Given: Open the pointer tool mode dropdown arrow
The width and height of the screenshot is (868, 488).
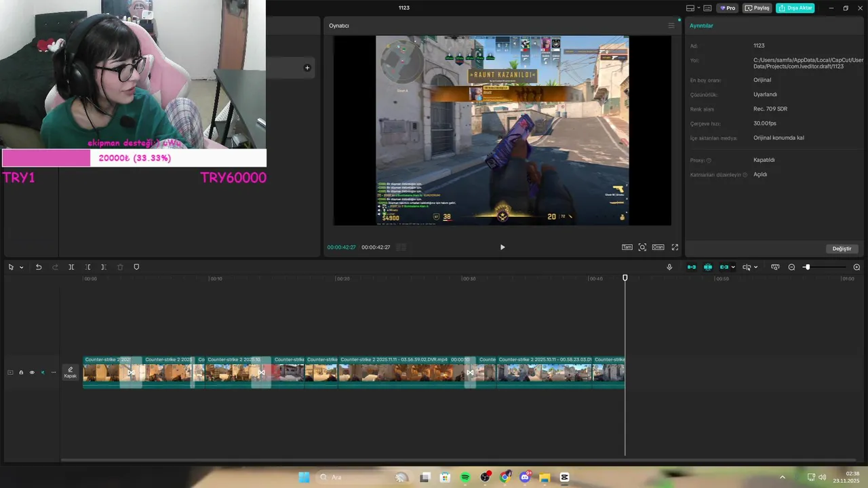Looking at the screenshot, I should [21, 267].
